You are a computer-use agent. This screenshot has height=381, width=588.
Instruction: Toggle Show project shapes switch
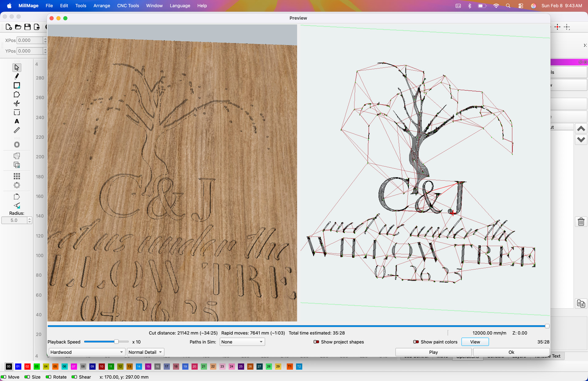(x=316, y=342)
